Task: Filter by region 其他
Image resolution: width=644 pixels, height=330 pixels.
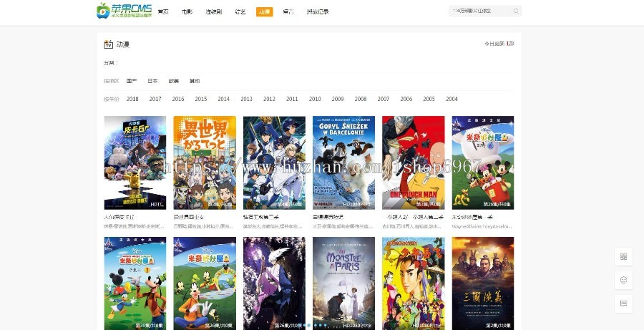Action: [x=195, y=81]
